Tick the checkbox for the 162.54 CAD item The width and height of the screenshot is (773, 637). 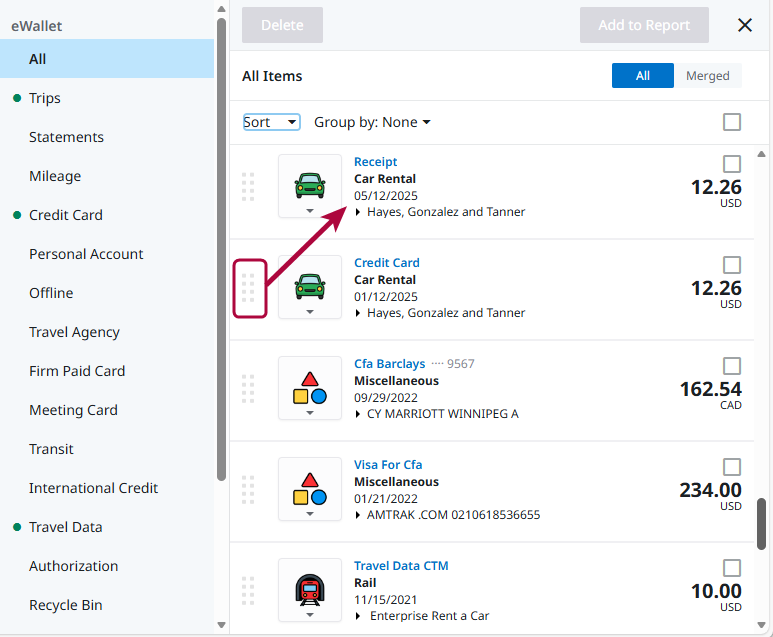click(732, 366)
